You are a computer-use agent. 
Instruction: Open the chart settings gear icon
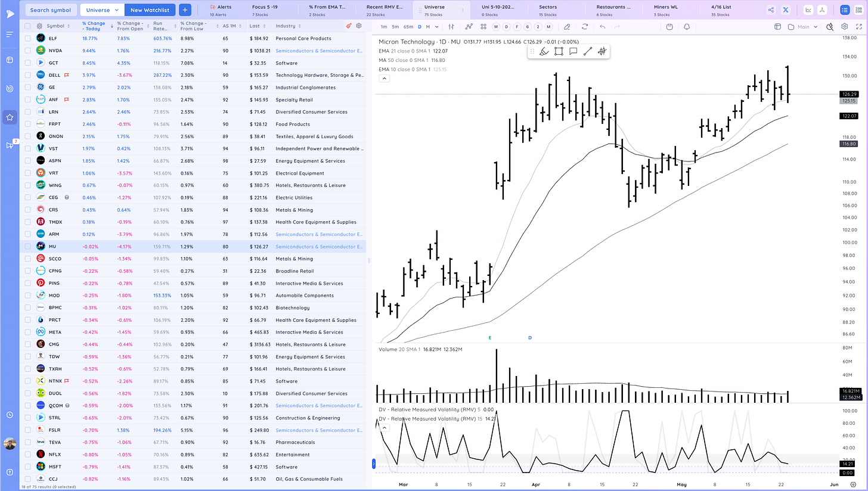(x=845, y=26)
